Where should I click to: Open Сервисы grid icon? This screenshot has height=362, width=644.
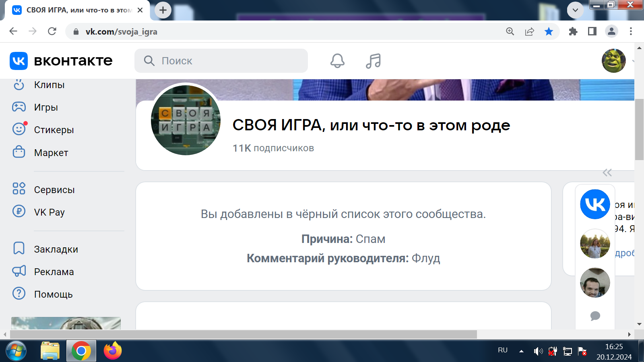tap(19, 189)
